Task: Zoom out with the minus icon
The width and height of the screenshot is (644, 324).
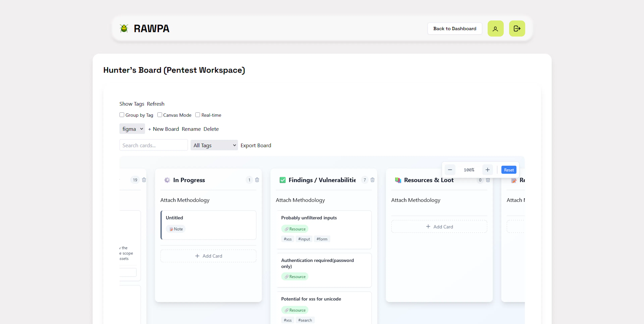Action: (x=450, y=170)
